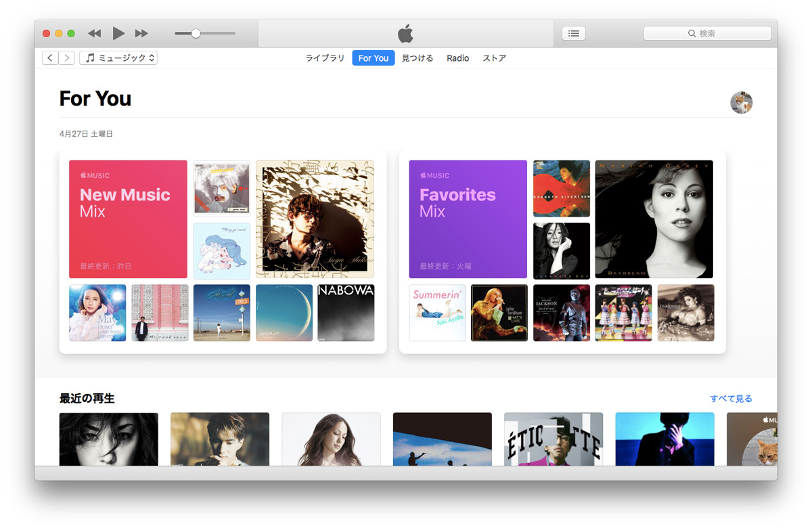Open the white-haired illustrated face album cover
Image resolution: width=812 pixels, height=530 pixels.
(222, 189)
